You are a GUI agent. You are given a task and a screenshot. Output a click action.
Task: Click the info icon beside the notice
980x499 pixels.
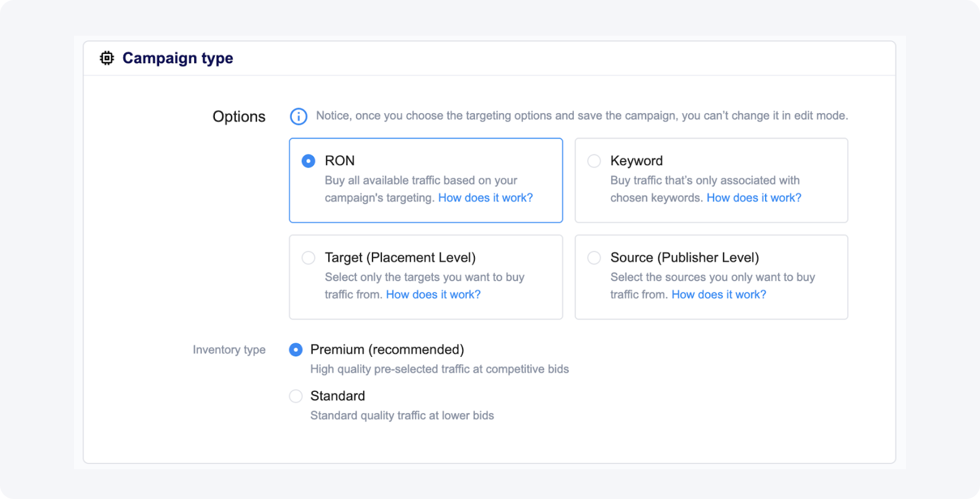click(x=298, y=117)
